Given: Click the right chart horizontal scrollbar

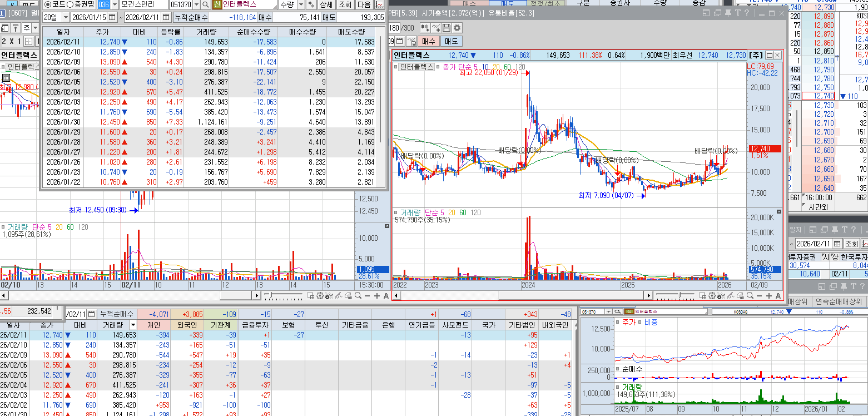Looking at the screenshot, I should coord(522,295).
